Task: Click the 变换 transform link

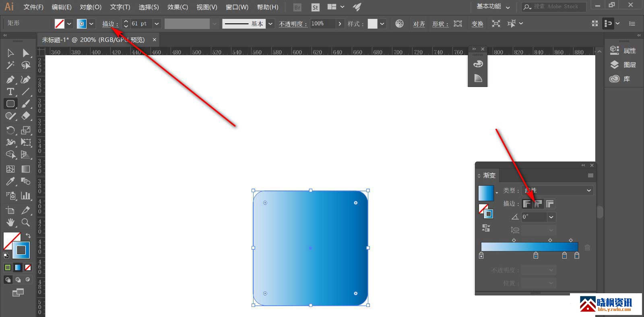Action: (477, 24)
